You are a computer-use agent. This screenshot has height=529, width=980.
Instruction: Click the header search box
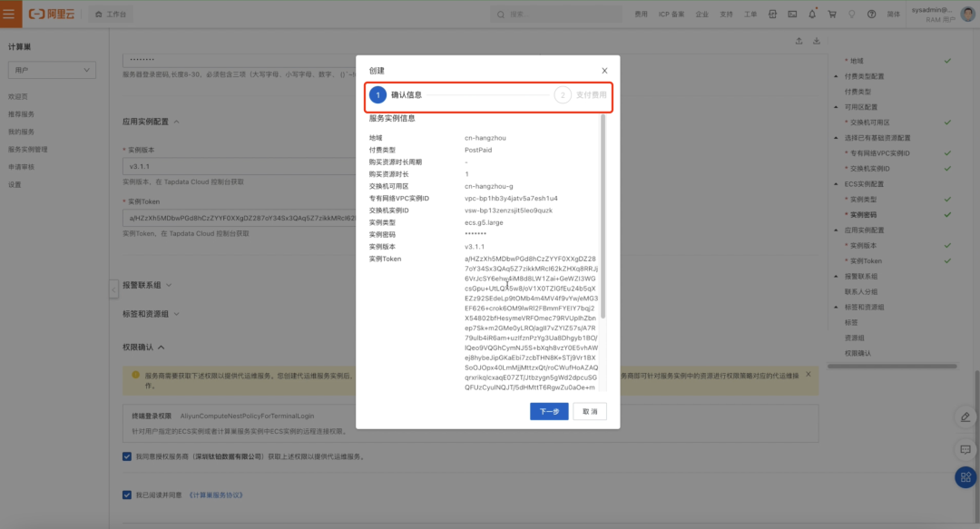[x=556, y=15]
